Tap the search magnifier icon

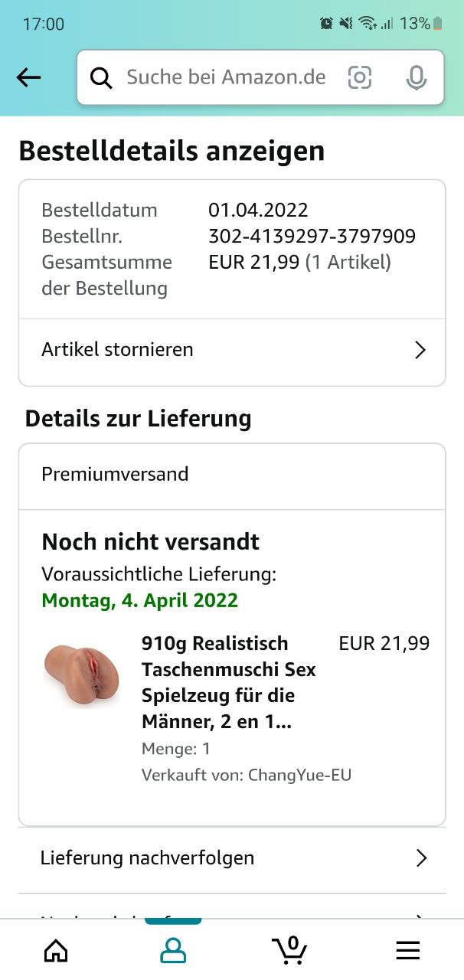tap(101, 77)
